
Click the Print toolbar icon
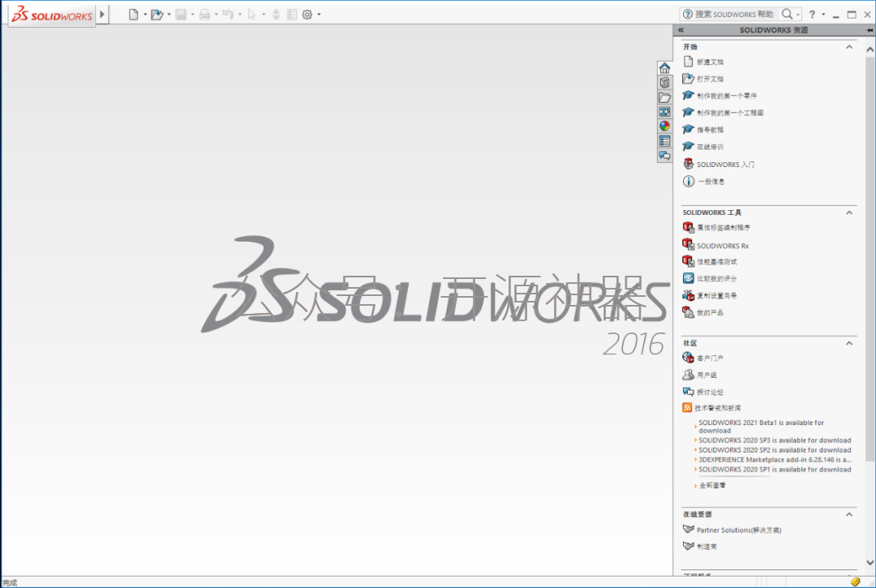coord(204,15)
